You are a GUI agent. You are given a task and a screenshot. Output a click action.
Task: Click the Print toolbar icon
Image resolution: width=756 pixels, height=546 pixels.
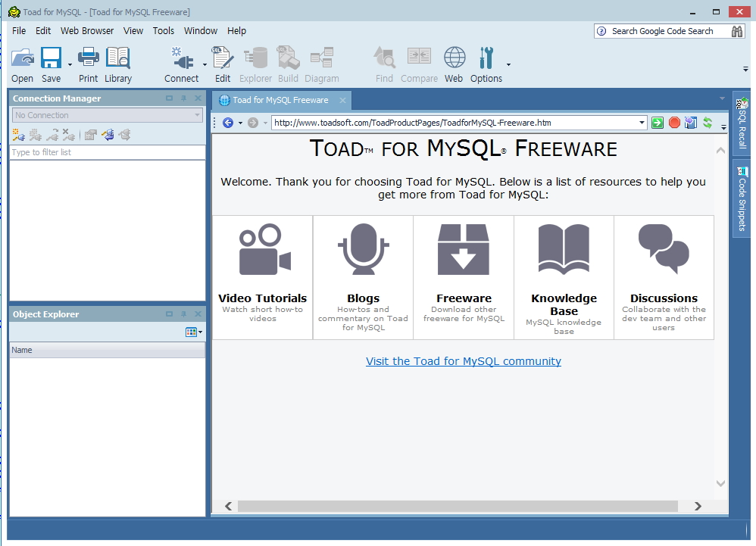coord(88,58)
